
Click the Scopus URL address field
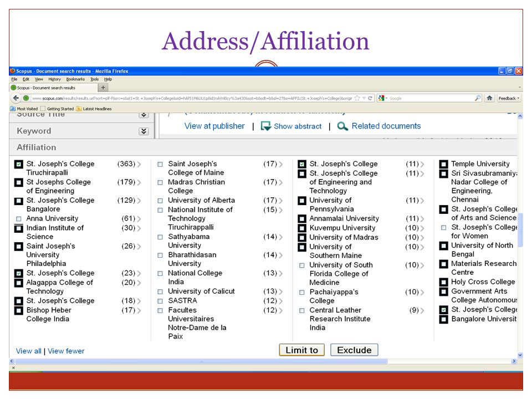point(192,98)
